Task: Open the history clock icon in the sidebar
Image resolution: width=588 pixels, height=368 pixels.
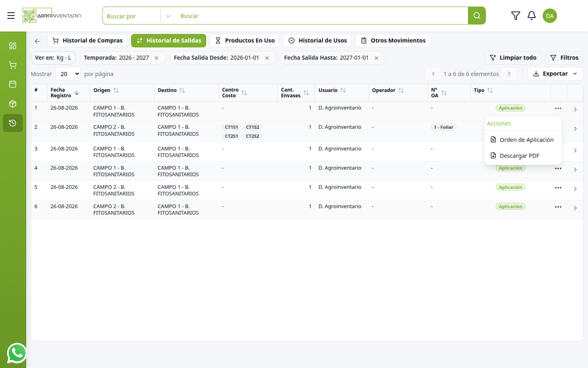Action: (x=13, y=123)
